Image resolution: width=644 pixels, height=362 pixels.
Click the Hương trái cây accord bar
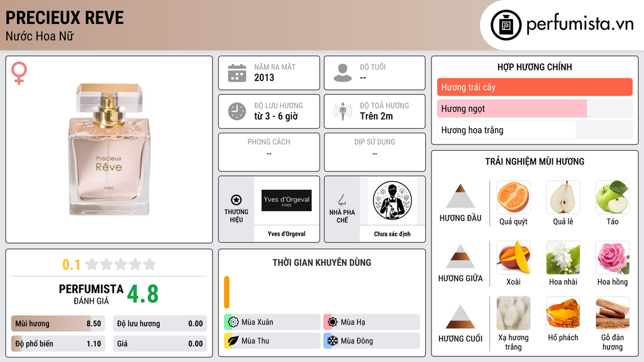click(x=535, y=87)
